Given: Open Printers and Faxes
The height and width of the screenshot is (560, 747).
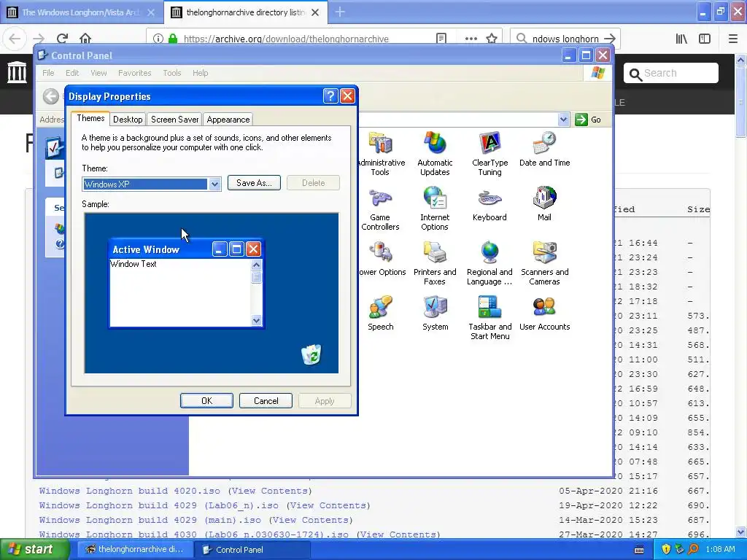Looking at the screenshot, I should [x=435, y=262].
